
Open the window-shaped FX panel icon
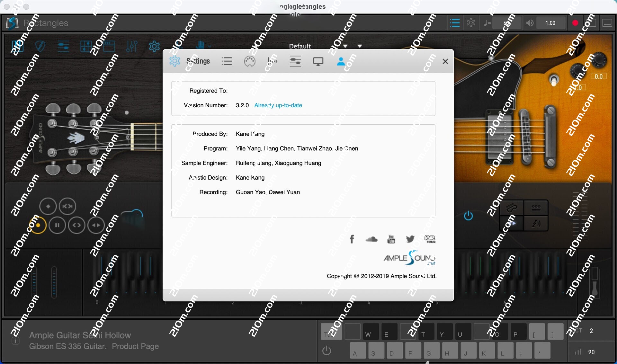[x=109, y=47]
